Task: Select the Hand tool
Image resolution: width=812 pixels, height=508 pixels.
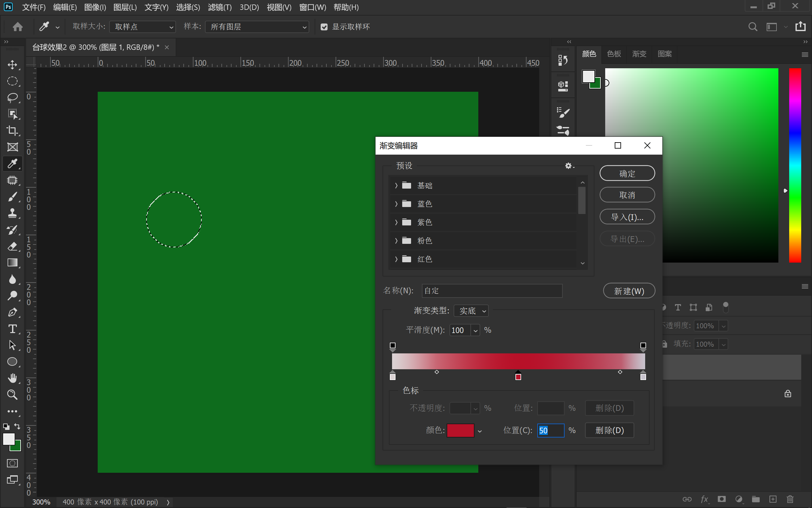Action: [12, 378]
